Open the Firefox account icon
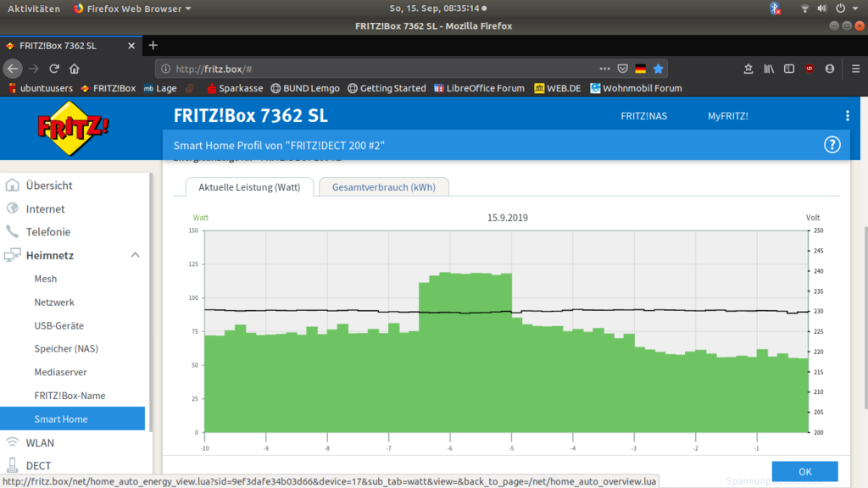The image size is (868, 488). (830, 69)
